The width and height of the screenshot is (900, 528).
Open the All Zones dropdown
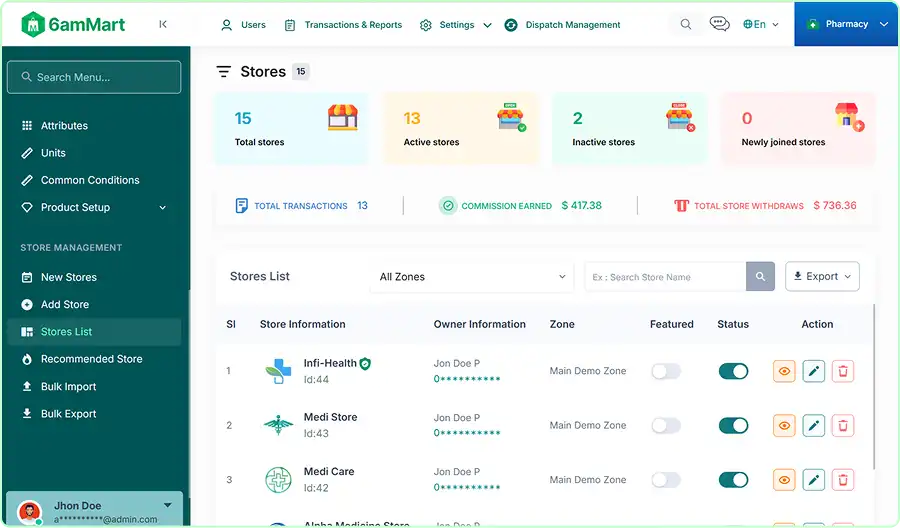pyautogui.click(x=472, y=277)
